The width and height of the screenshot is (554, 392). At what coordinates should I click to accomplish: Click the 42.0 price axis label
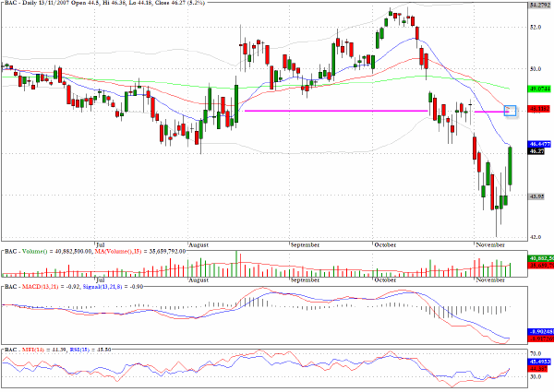click(536, 237)
